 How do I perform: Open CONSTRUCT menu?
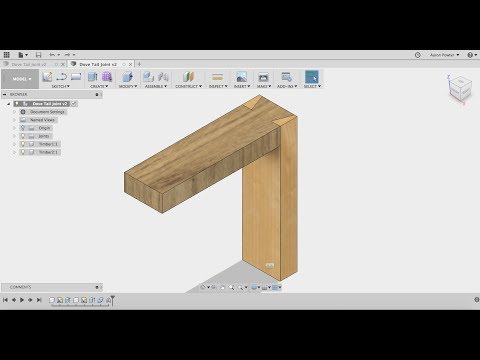[x=188, y=86]
